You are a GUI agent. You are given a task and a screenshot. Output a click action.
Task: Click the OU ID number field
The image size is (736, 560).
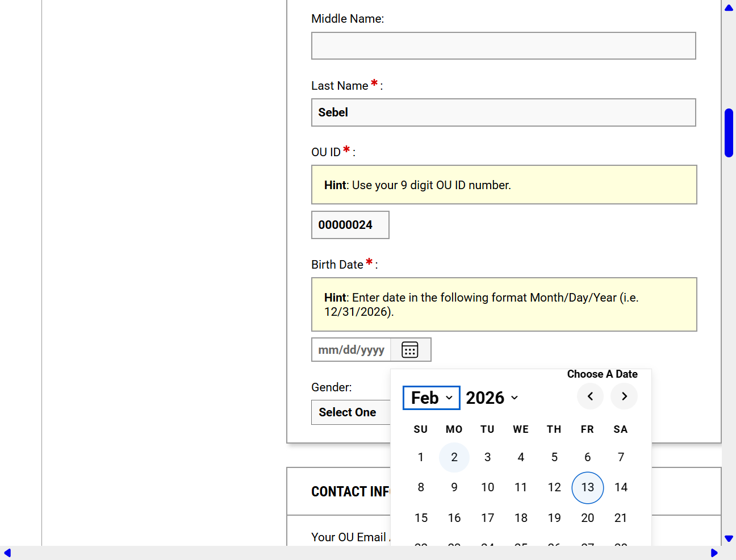350,225
